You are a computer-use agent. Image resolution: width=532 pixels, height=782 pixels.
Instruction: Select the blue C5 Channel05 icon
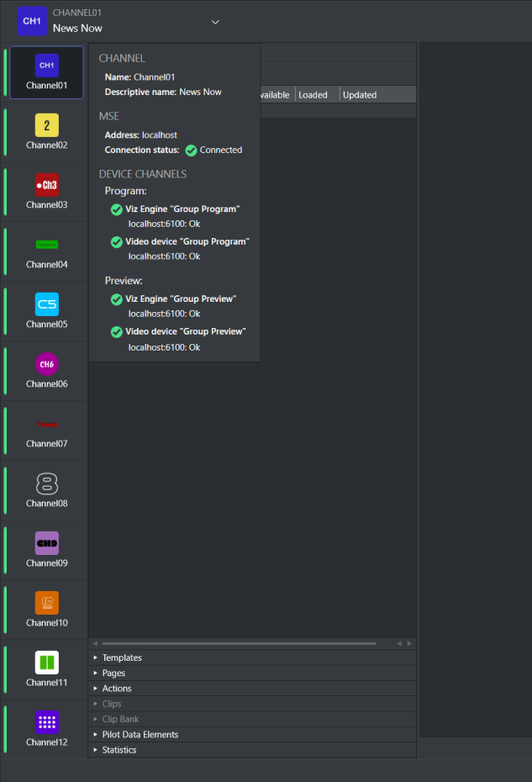[x=46, y=304]
